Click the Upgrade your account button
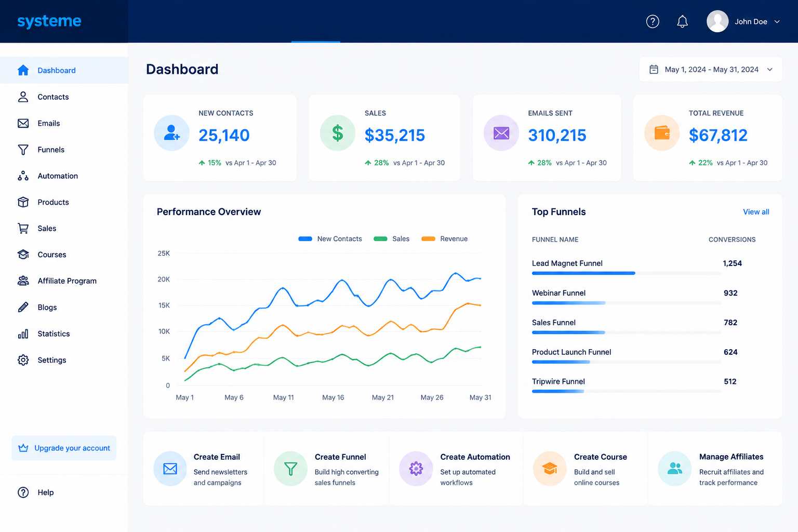798x532 pixels. coord(64,448)
